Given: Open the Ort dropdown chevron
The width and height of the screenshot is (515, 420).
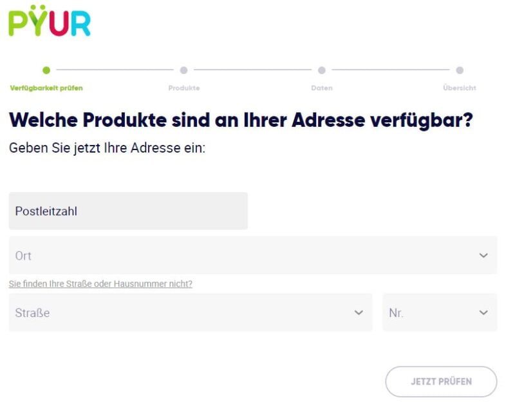Looking at the screenshot, I should [483, 255].
